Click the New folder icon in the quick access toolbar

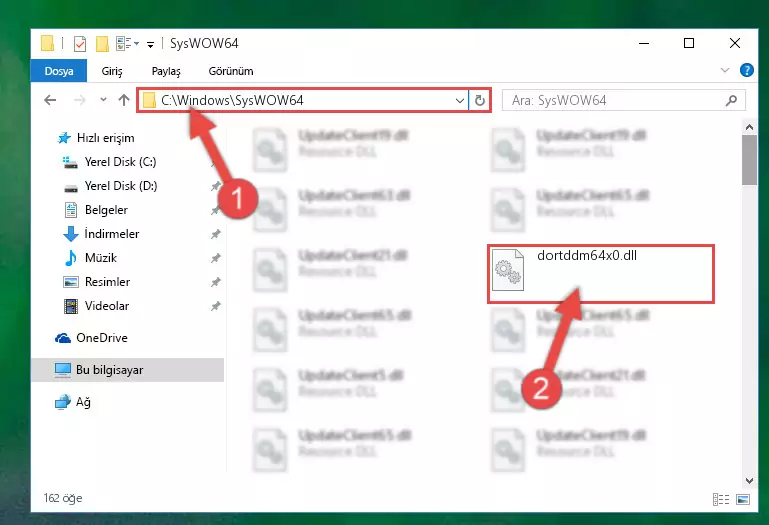(102, 44)
